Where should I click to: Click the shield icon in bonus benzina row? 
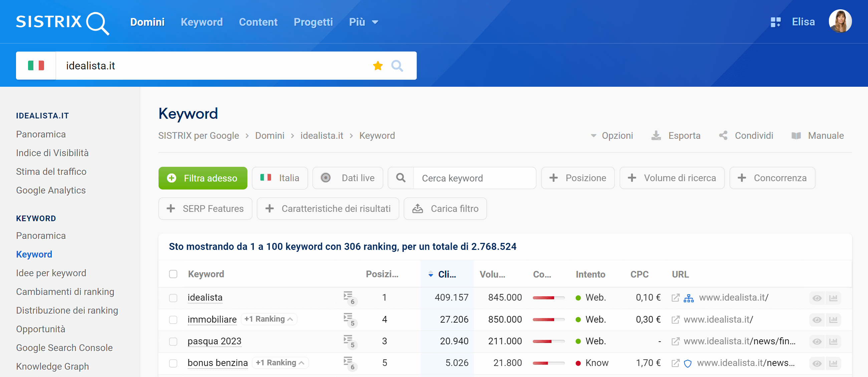pos(688,363)
